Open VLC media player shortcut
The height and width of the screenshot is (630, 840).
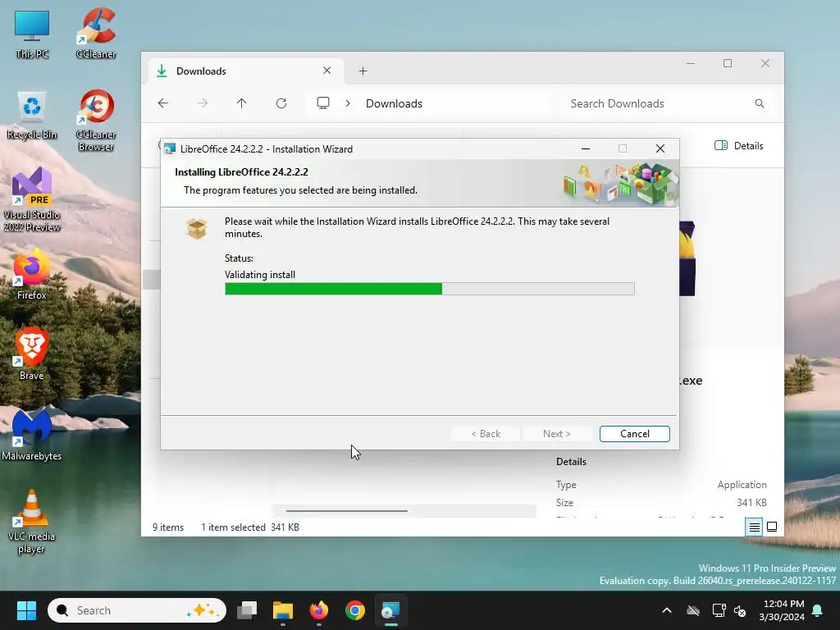(32, 522)
